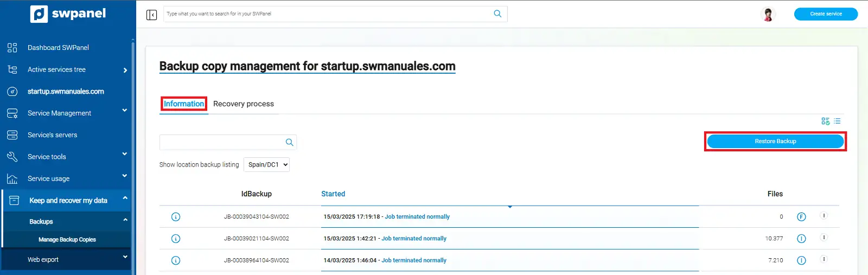Image resolution: width=868 pixels, height=275 pixels.
Task: Click the Create service button
Action: click(x=826, y=14)
